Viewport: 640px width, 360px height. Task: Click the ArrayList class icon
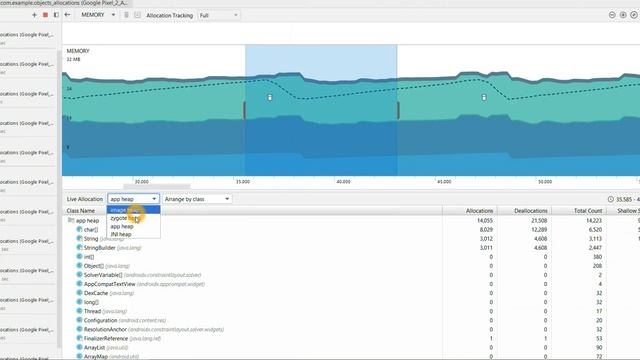click(x=79, y=347)
